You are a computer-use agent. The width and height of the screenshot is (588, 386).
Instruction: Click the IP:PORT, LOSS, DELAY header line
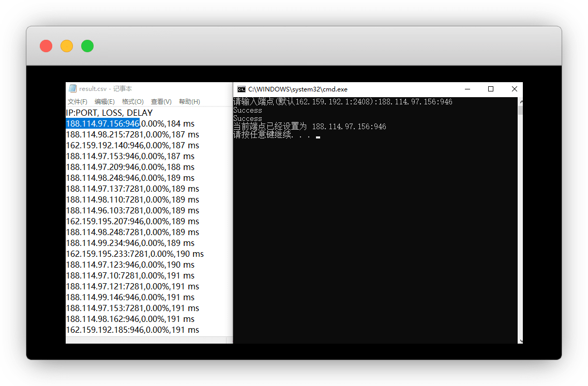click(109, 113)
